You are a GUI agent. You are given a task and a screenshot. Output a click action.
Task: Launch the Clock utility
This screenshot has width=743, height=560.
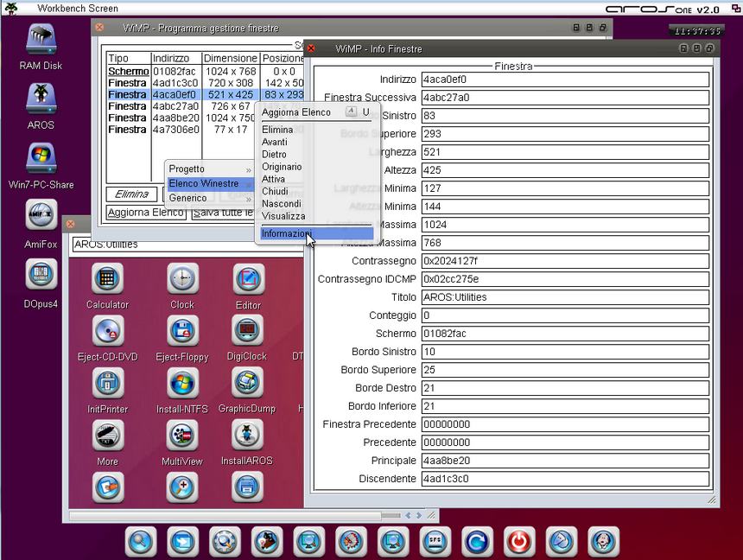click(181, 279)
